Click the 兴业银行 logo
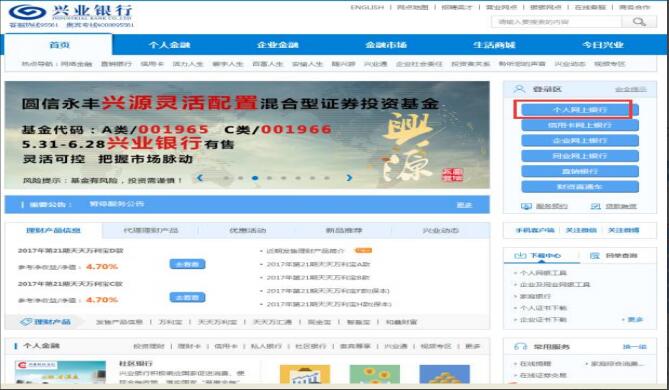The width and height of the screenshot is (669, 390). 70,12
